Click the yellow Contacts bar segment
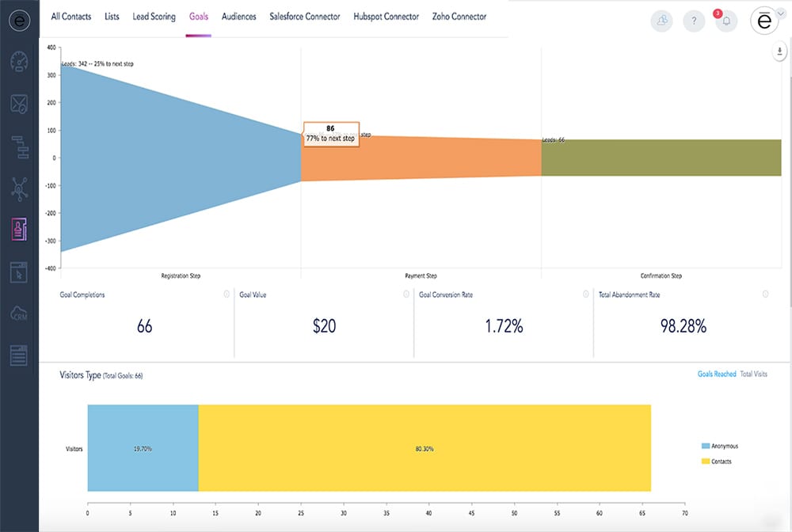The width and height of the screenshot is (792, 532). point(424,449)
